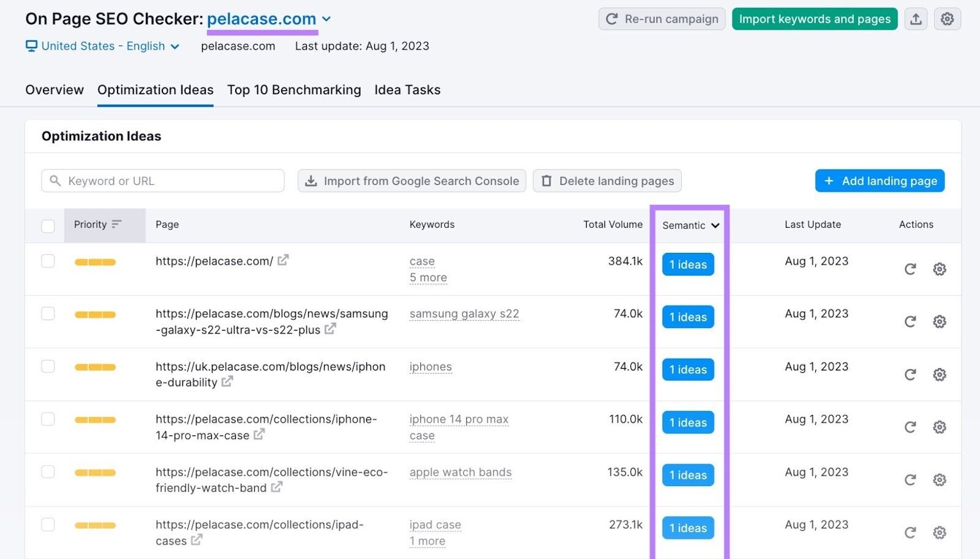Open the Semantic column dropdown
The width and height of the screenshot is (980, 559).
click(x=691, y=225)
